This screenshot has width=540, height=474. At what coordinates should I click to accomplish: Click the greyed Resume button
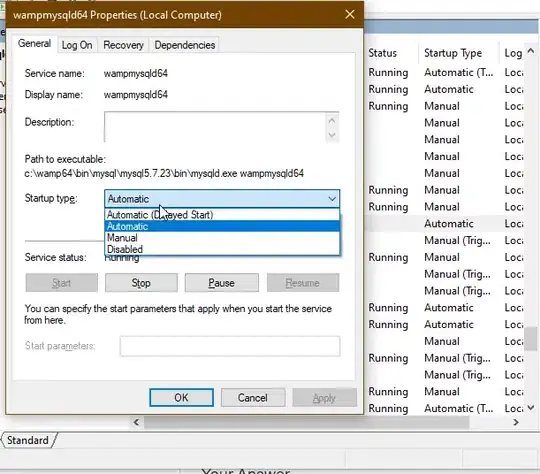click(303, 283)
